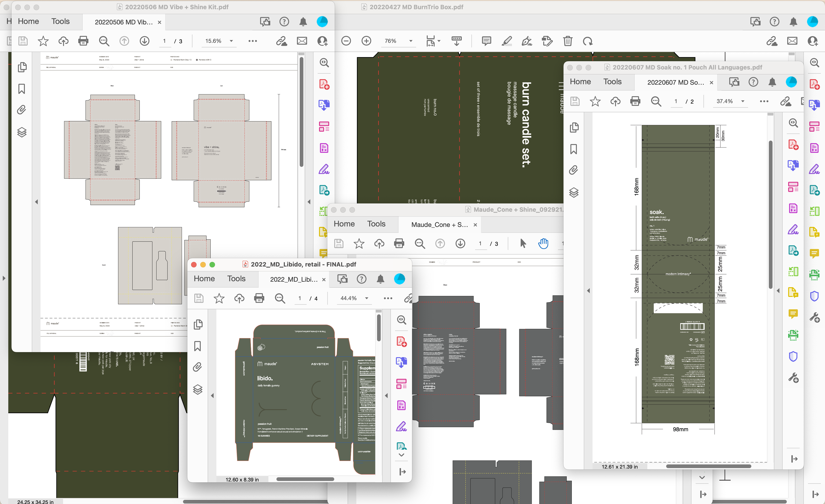Click zoom in plus in BurnTrio window
This screenshot has width=825, height=504.
tap(366, 41)
